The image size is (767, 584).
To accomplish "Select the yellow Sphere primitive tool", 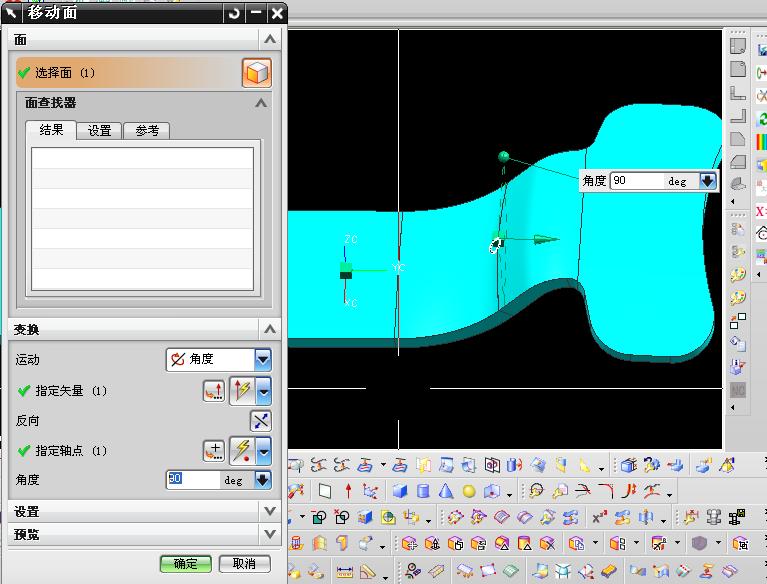I will tap(469, 491).
